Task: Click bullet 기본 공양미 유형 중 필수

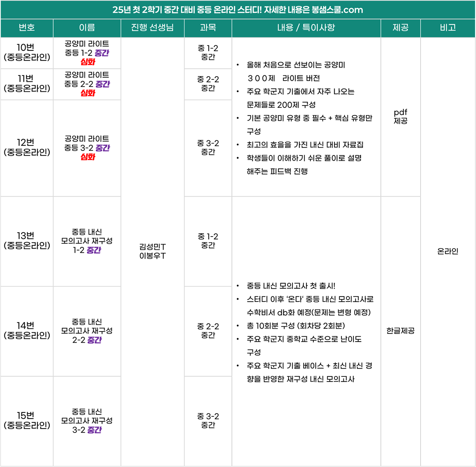Action: click(309, 125)
